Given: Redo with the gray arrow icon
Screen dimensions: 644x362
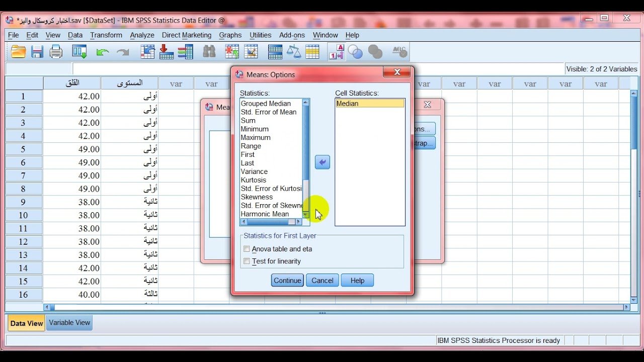Looking at the screenshot, I should 122,52.
